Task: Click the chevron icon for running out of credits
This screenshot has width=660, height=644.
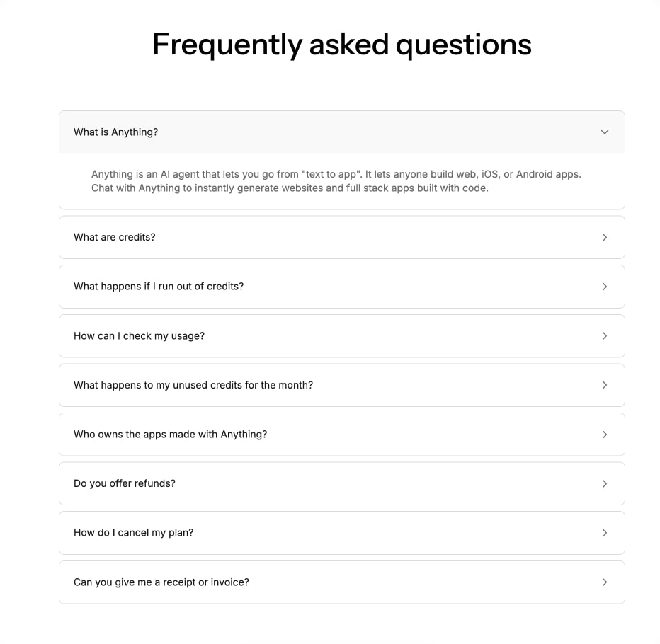Action: pos(605,287)
